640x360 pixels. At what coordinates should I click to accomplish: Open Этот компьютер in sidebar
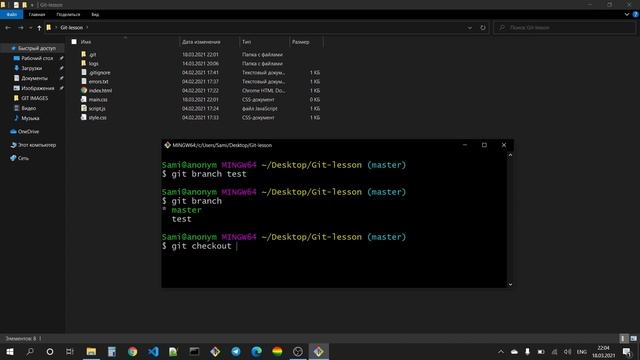click(37, 145)
